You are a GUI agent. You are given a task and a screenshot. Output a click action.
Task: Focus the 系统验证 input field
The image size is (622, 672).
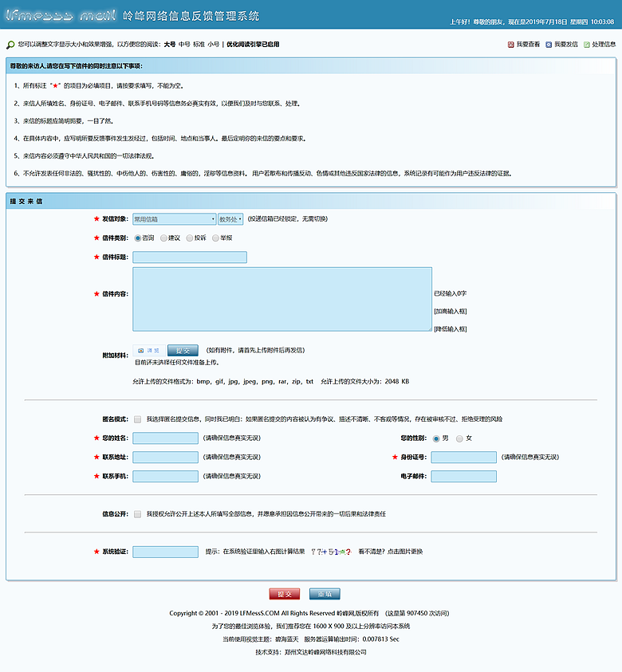pos(165,552)
